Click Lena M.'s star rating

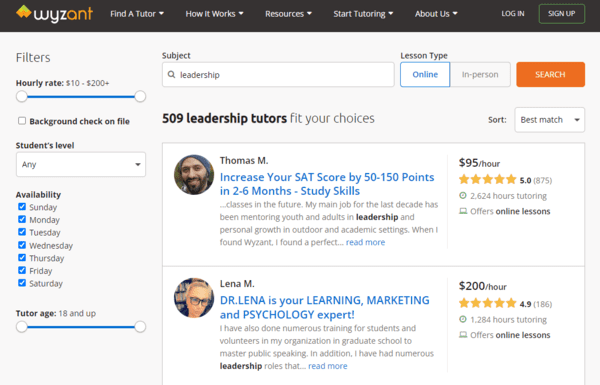pyautogui.click(x=488, y=303)
